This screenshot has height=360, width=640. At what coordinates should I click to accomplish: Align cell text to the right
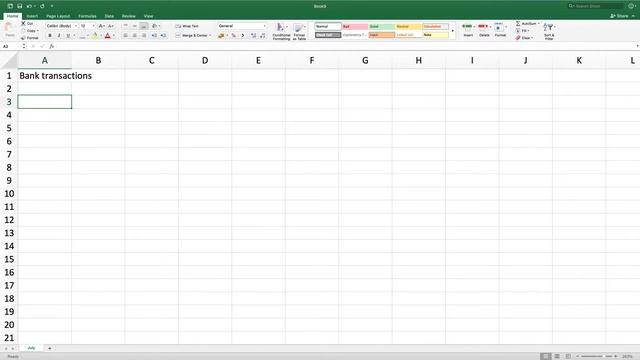click(144, 36)
